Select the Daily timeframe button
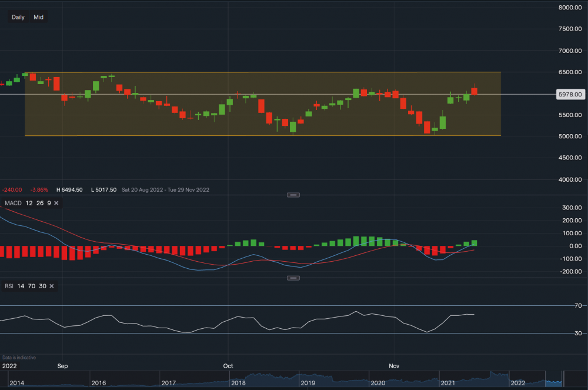This screenshot has width=588, height=390. (x=18, y=17)
